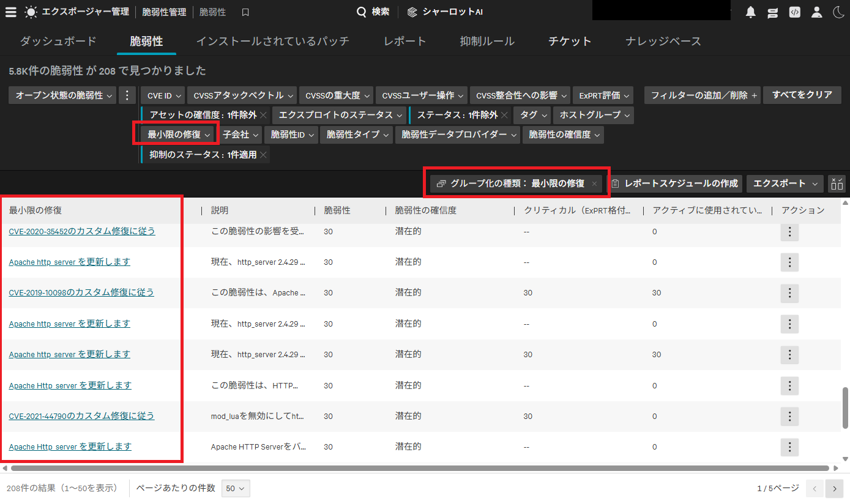Image resolution: width=850 pixels, height=504 pixels.
Task: Click the API code icon in top bar
Action: [x=794, y=12]
